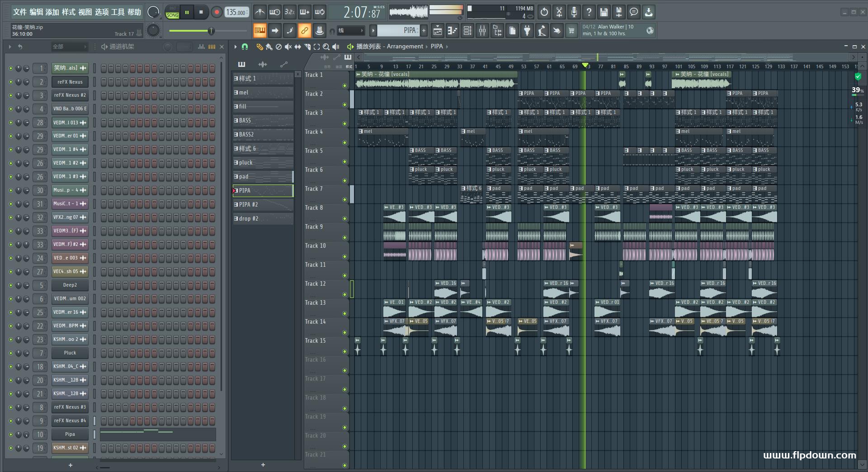
Task: Mute the Pluck channel via its LED
Action: click(x=11, y=353)
